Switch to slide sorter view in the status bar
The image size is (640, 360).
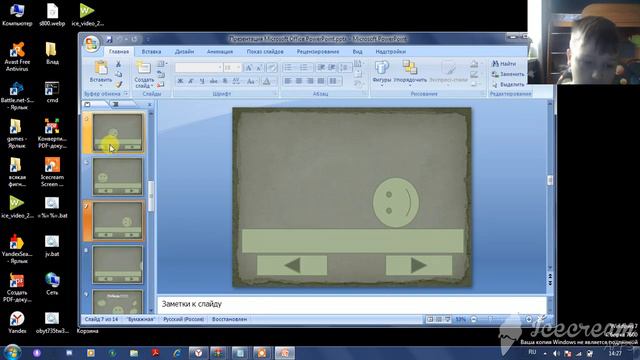(x=439, y=319)
